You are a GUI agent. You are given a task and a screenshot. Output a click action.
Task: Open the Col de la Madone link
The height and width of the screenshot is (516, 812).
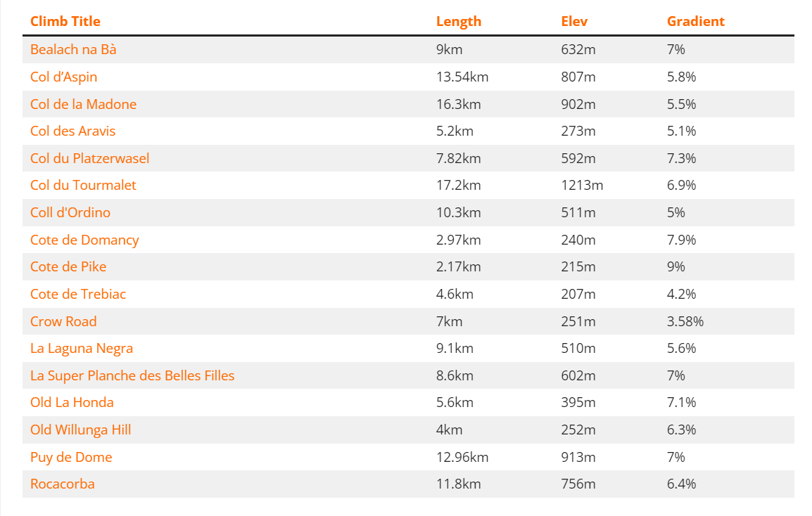[x=83, y=104]
